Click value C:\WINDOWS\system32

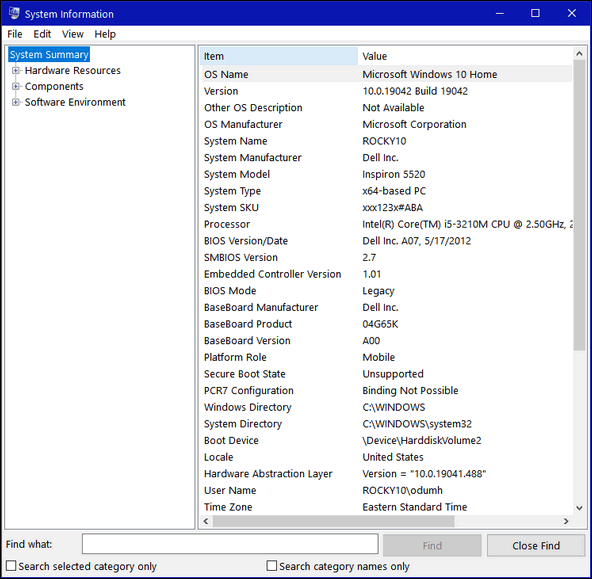pos(417,423)
